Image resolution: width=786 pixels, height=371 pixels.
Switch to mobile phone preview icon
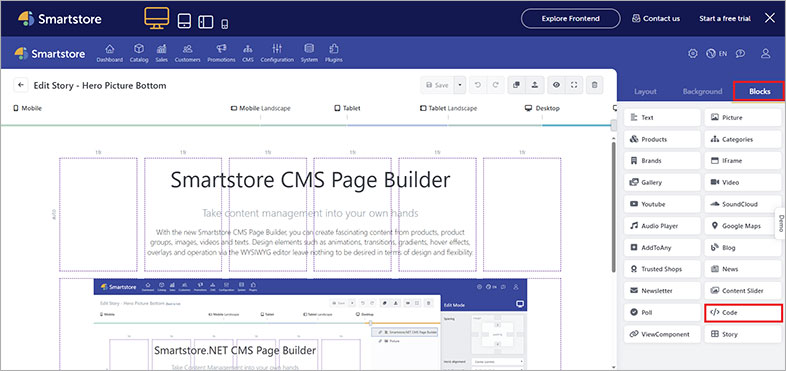225,24
